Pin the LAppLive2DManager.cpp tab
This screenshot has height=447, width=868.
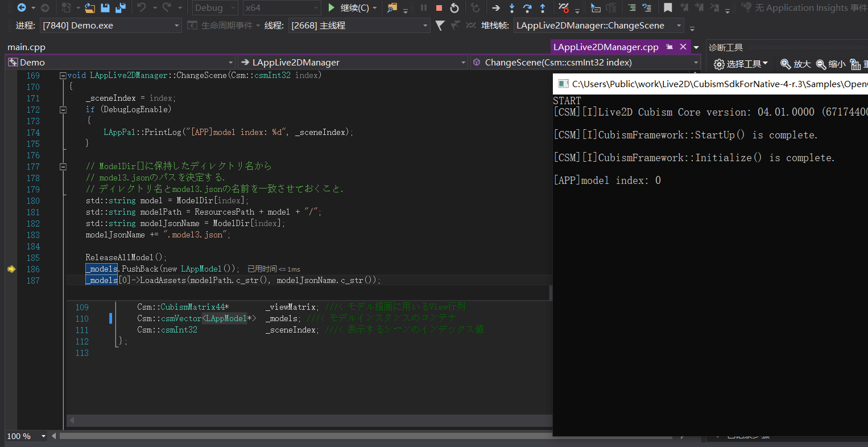[x=669, y=47]
